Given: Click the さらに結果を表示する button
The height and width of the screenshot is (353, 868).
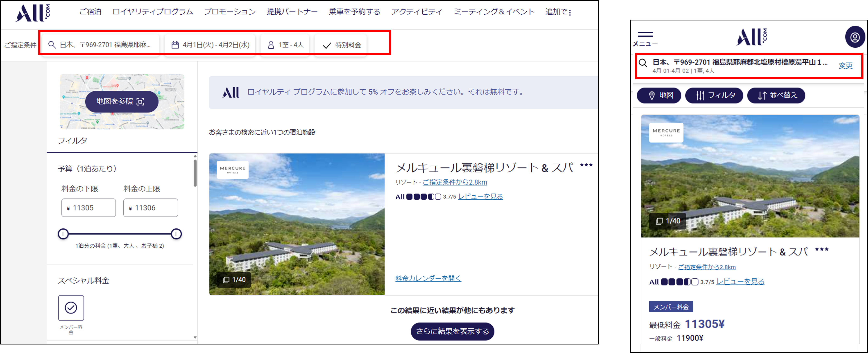Looking at the screenshot, I should [x=452, y=331].
